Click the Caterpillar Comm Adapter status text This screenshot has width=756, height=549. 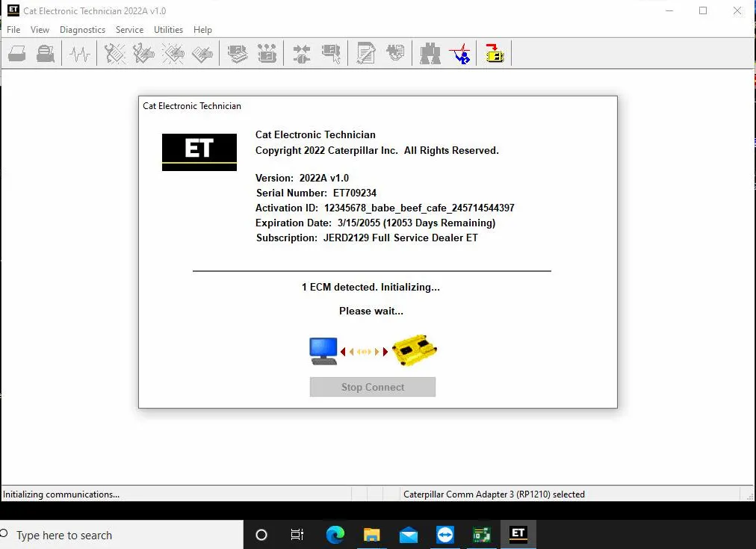pos(494,494)
